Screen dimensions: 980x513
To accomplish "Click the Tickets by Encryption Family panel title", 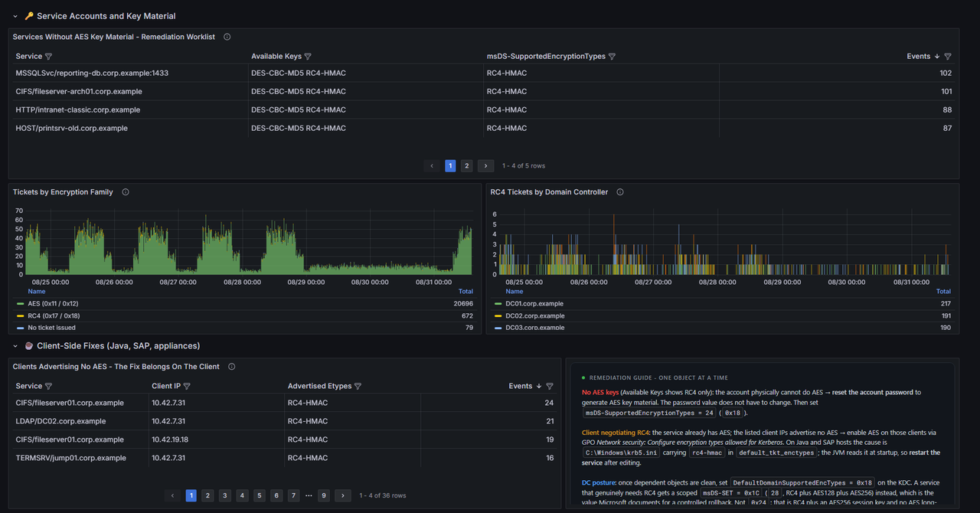I will pos(63,192).
